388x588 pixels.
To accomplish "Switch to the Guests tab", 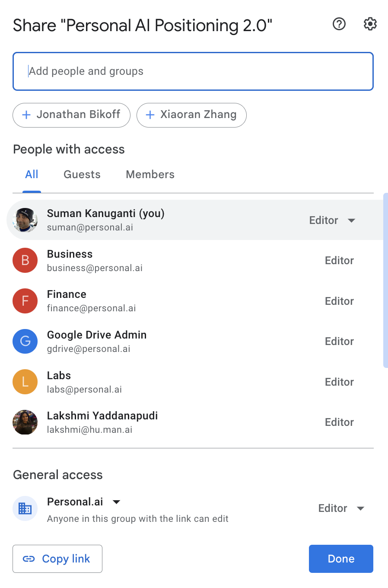I will point(82,175).
